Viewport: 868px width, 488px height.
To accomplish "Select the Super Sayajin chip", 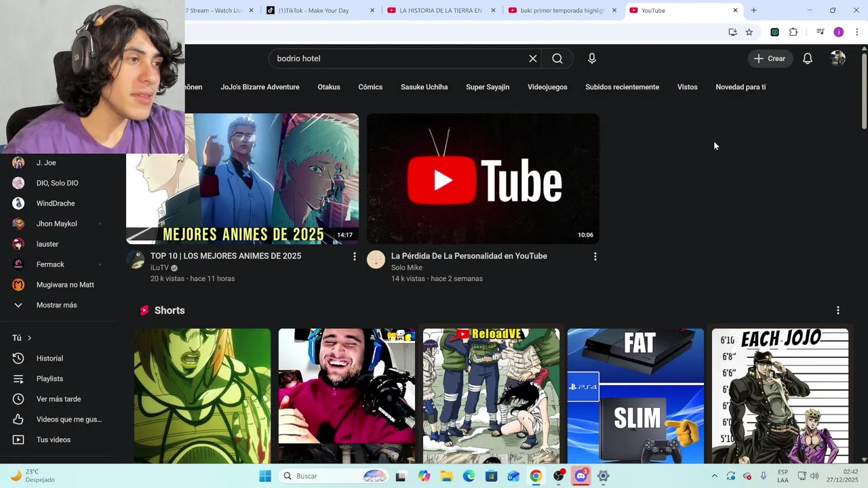I will [x=488, y=87].
